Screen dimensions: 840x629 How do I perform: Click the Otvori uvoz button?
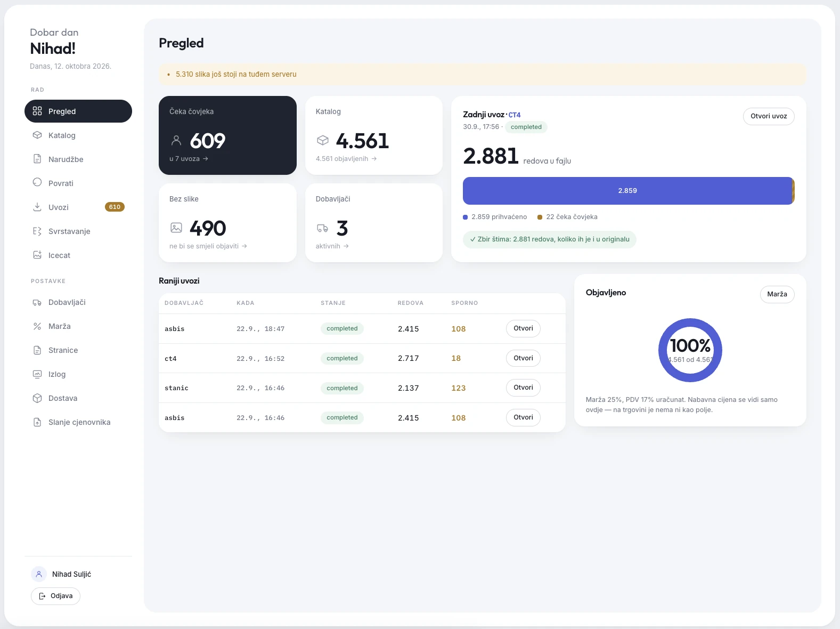click(x=769, y=116)
